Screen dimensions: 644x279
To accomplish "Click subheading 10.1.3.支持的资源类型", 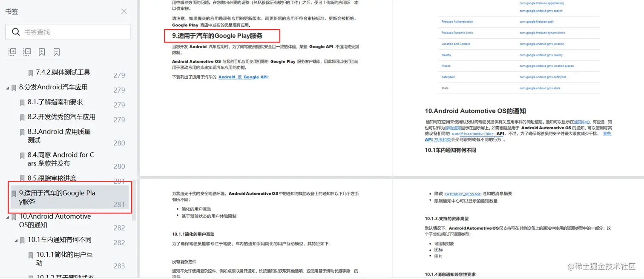I will [447, 219].
